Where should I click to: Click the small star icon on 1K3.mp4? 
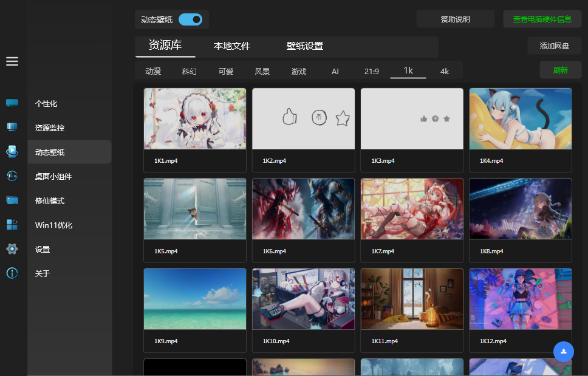(446, 119)
